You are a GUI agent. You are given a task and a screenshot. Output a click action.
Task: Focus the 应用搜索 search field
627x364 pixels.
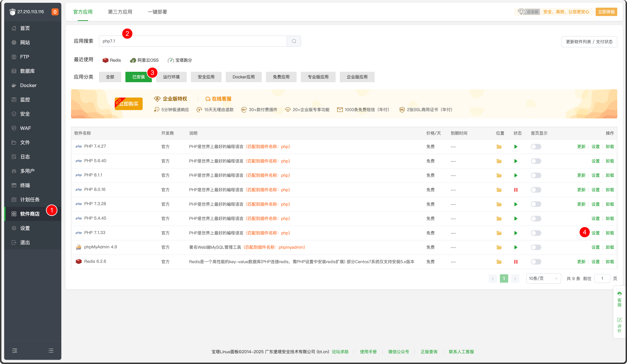[193, 41]
